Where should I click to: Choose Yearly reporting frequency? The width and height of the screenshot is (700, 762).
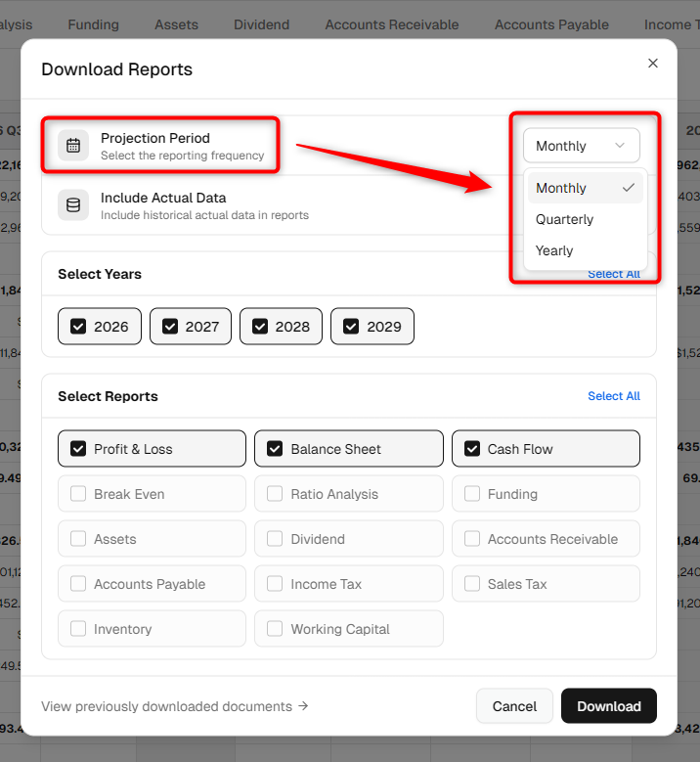586,250
